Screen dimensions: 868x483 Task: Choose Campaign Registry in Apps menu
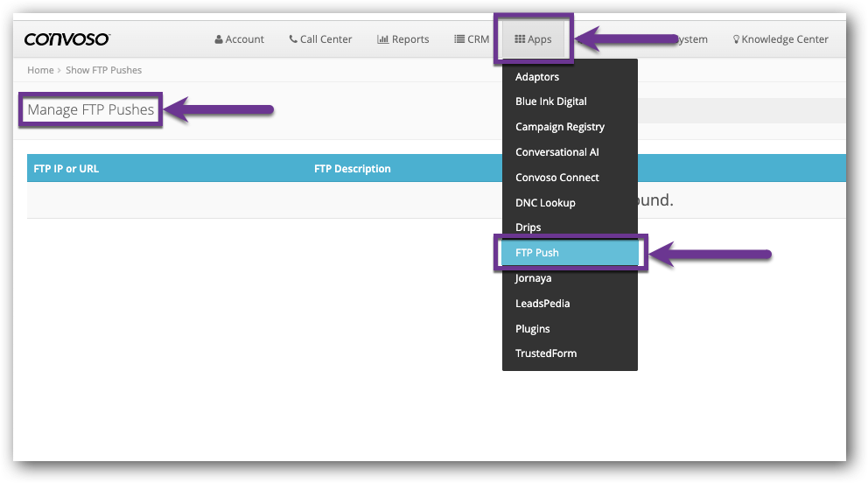[570, 127]
